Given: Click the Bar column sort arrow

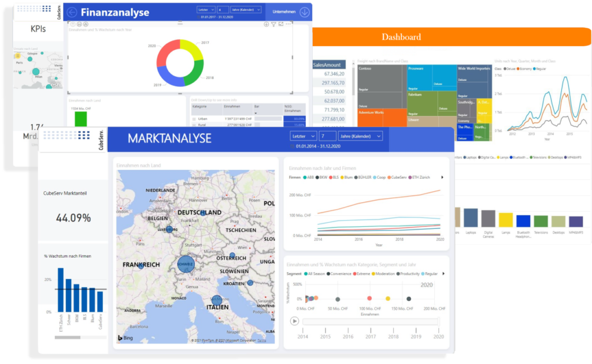Looking at the screenshot, I should click(256, 113).
